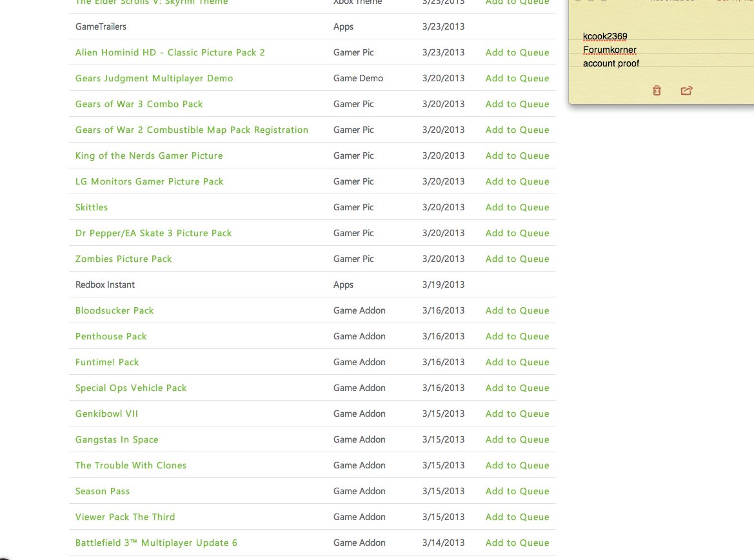Open Gears of War 2 Combustible Map Pack Registration

coord(192,130)
